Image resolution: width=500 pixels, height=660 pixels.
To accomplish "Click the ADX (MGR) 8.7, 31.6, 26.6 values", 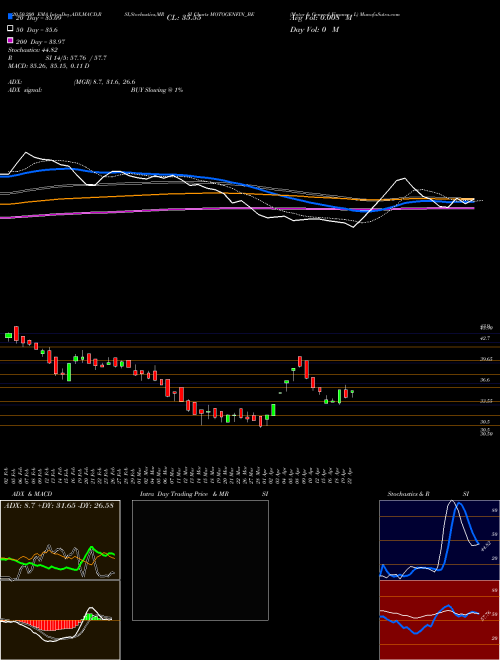I will pos(104,82).
